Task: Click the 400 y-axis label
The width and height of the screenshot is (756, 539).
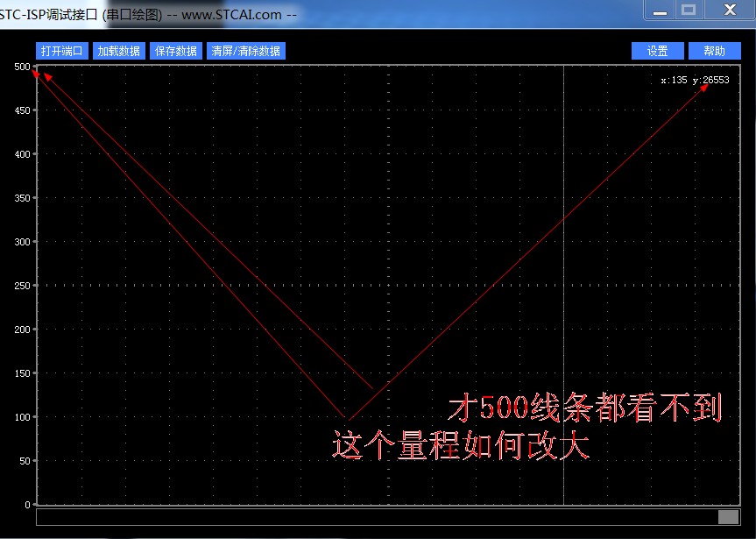Action: (x=22, y=154)
